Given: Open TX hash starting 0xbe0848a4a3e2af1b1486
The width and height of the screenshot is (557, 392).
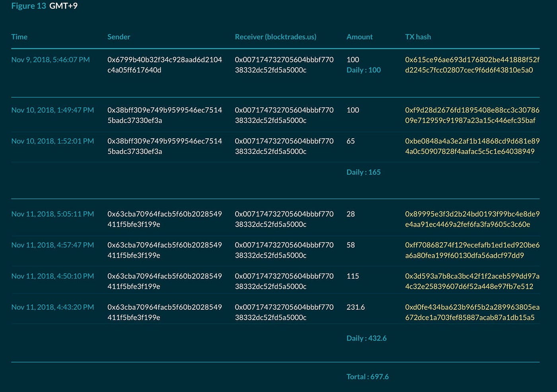Looking at the screenshot, I should [472, 146].
